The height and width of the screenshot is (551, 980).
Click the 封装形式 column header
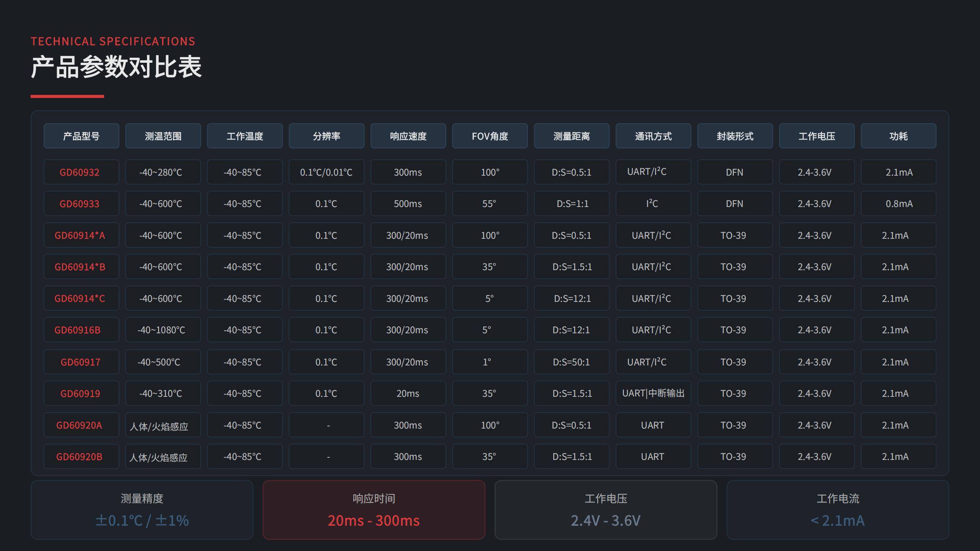click(x=735, y=136)
